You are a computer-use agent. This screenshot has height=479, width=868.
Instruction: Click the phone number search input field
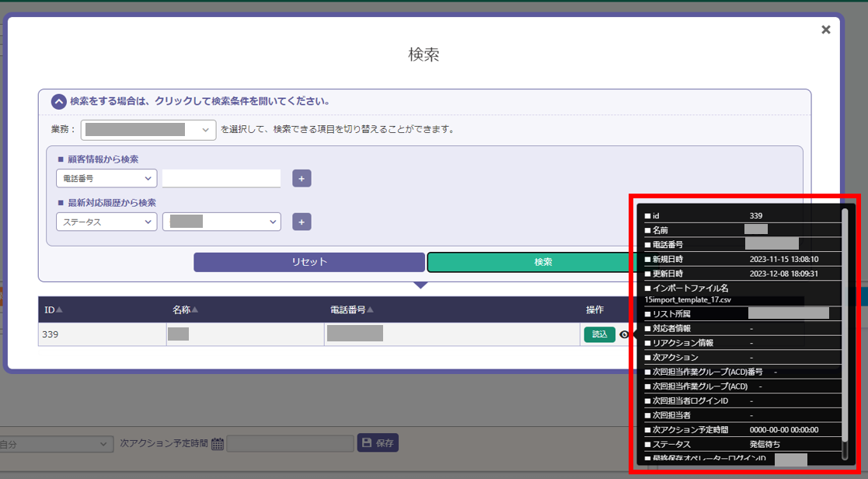tap(221, 178)
